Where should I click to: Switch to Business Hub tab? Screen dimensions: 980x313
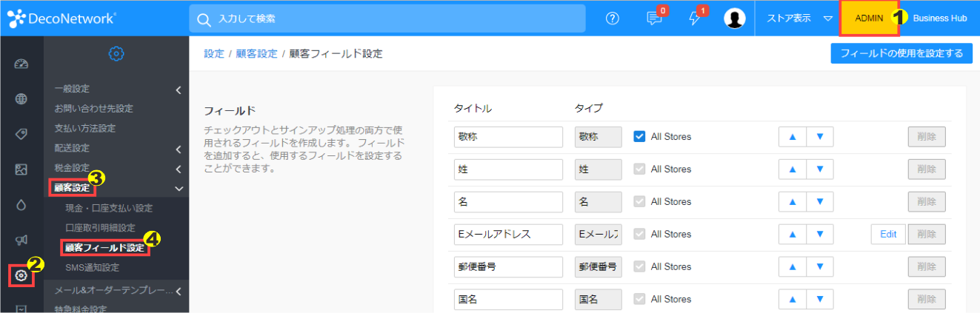[940, 18]
